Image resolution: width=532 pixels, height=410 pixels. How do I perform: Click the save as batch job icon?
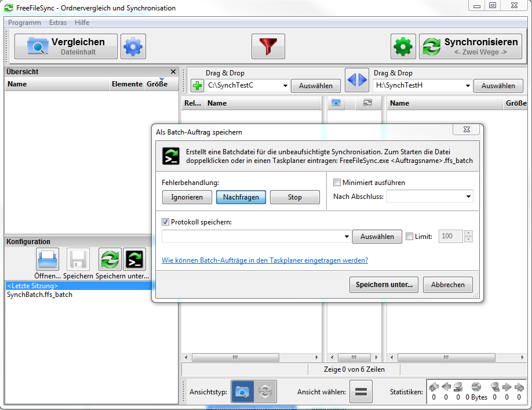(134, 260)
